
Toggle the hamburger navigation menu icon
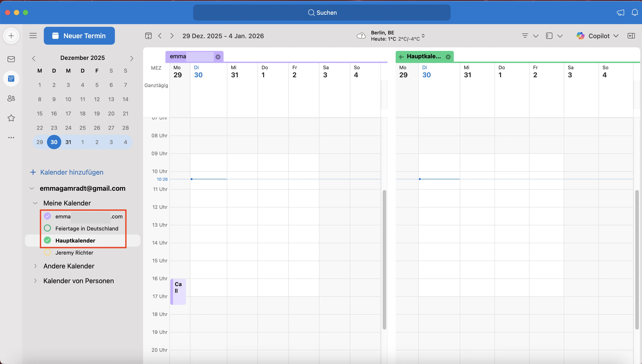click(33, 36)
